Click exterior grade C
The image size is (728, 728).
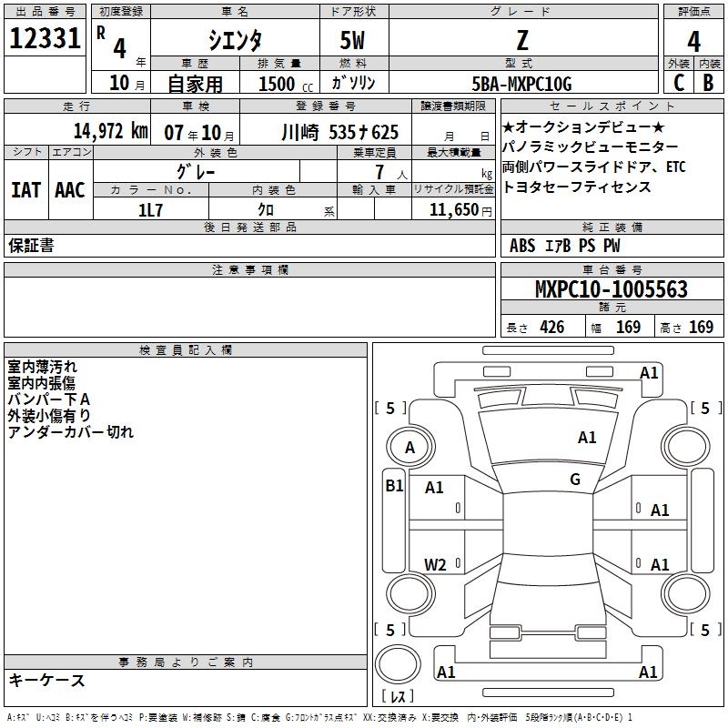click(x=678, y=83)
